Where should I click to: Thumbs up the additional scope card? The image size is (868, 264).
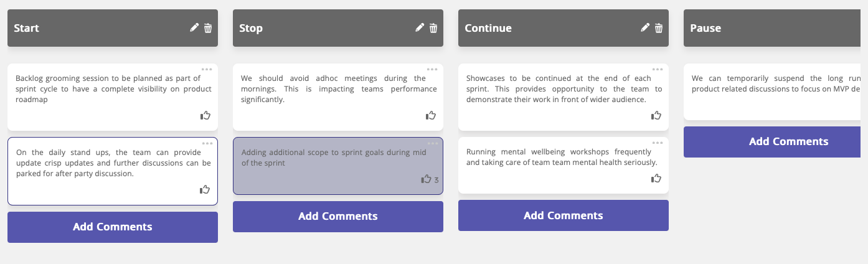click(427, 179)
